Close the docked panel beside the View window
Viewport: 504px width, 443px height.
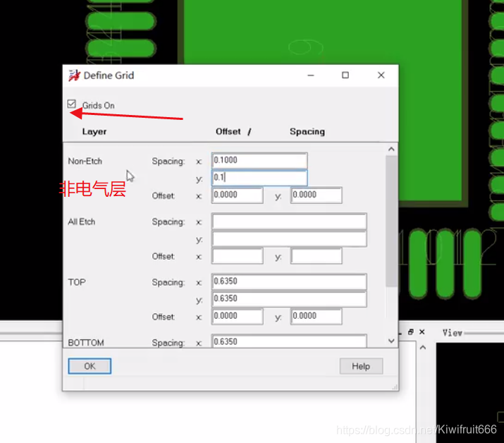pos(423,332)
